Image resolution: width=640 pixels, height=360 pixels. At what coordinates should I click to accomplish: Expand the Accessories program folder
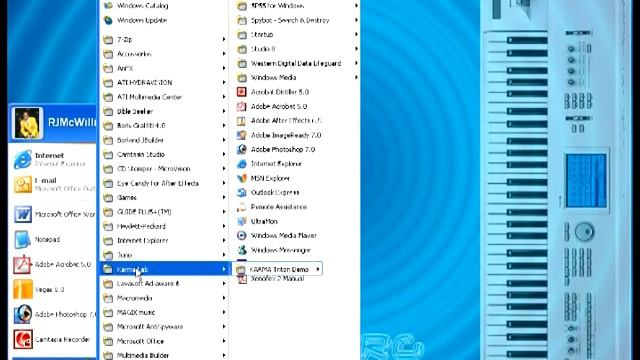pos(163,54)
